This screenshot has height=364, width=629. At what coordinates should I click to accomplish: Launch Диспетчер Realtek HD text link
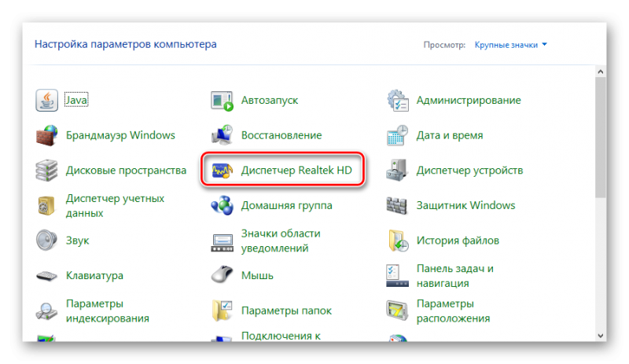coord(296,170)
